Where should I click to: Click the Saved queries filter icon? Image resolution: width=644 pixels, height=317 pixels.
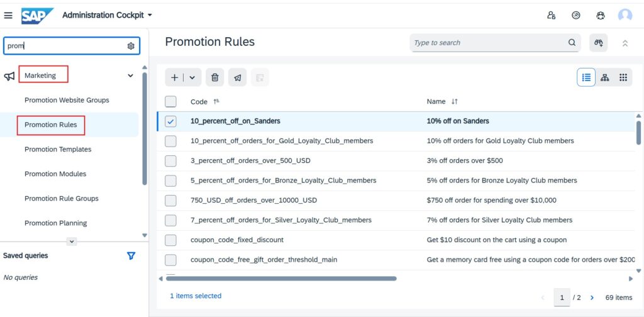pos(131,256)
